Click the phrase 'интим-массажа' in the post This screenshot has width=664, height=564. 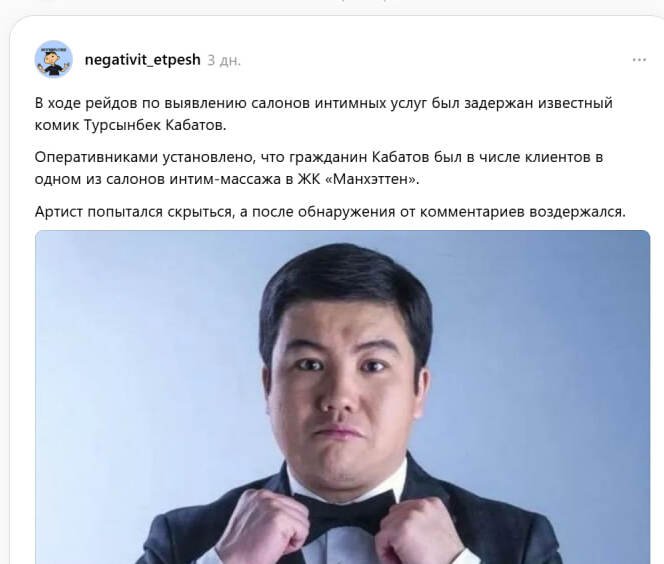[x=225, y=180]
